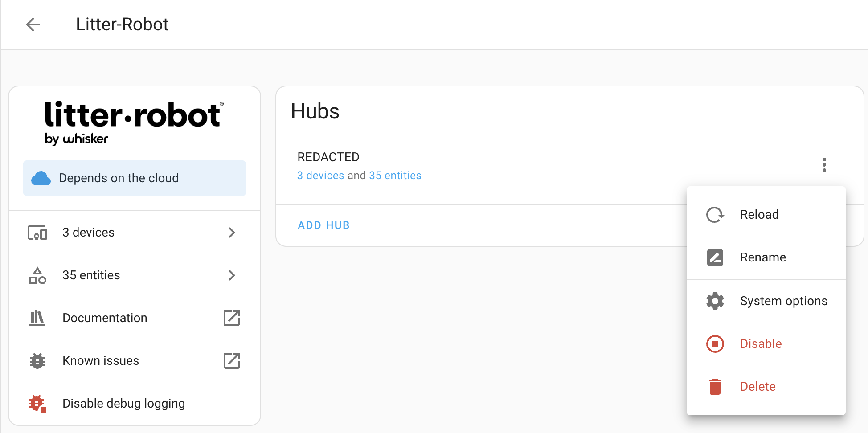Click the Reload circular arrow icon
The image size is (868, 433).
click(x=715, y=215)
